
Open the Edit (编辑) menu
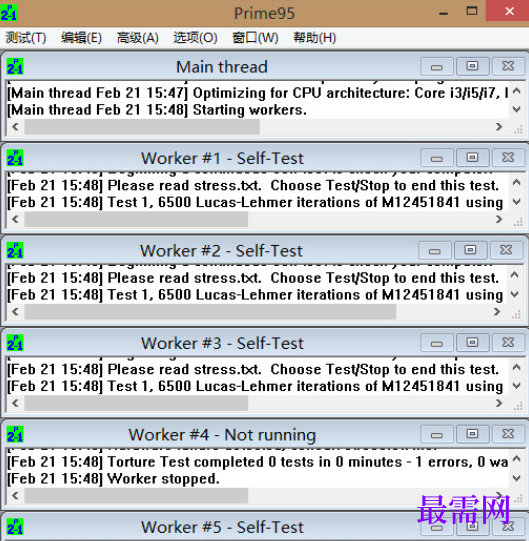81,38
